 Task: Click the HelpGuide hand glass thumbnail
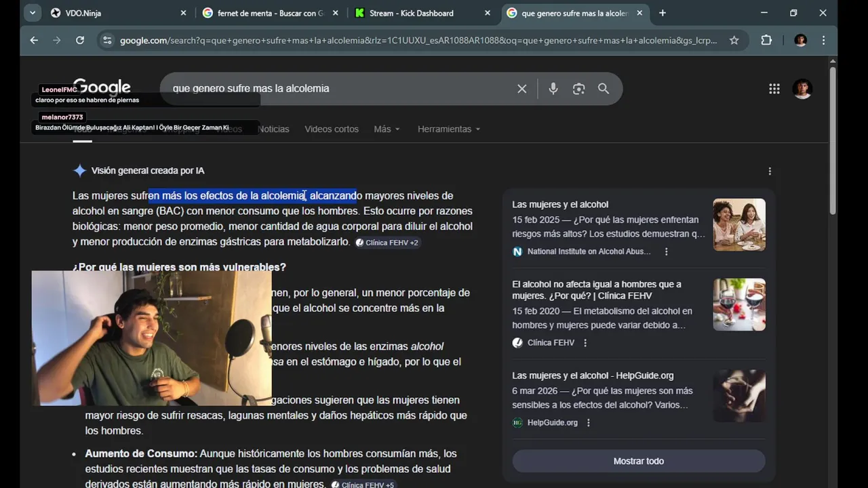(x=739, y=396)
